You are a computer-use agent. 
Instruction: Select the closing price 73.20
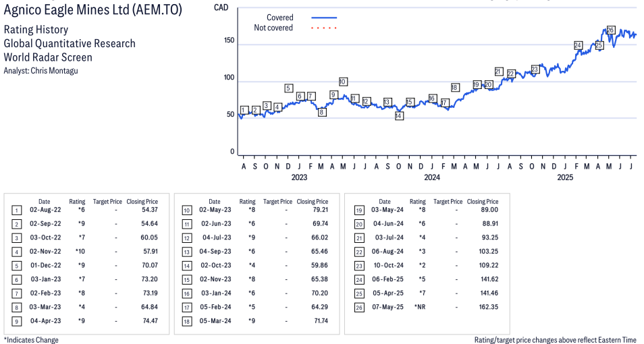[x=149, y=279]
